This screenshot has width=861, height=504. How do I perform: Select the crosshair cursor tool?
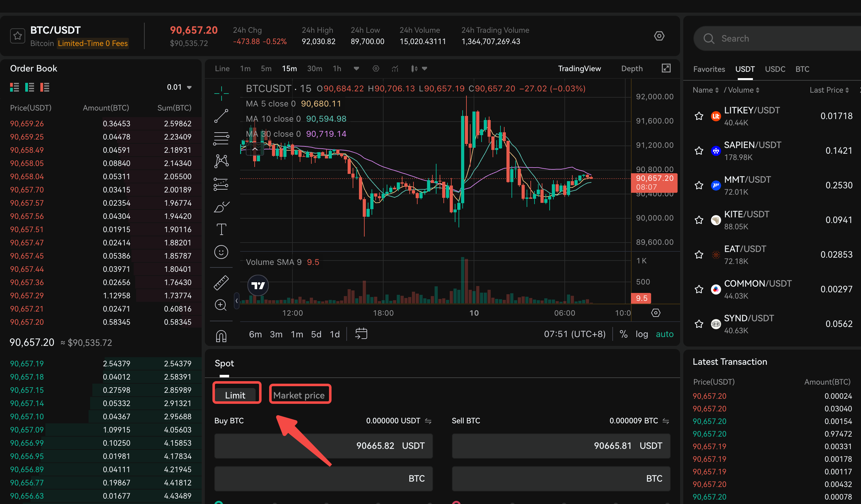[221, 93]
